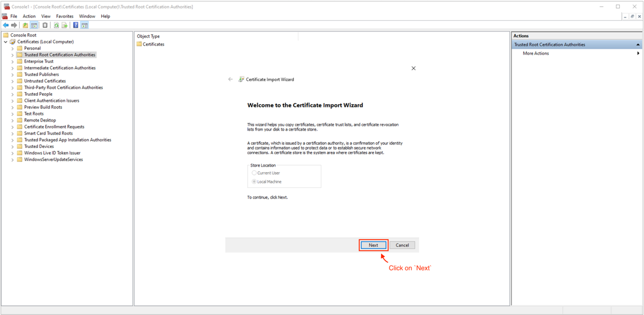This screenshot has height=315, width=644.
Task: Expand the Personal store chevron
Action: (x=12, y=48)
